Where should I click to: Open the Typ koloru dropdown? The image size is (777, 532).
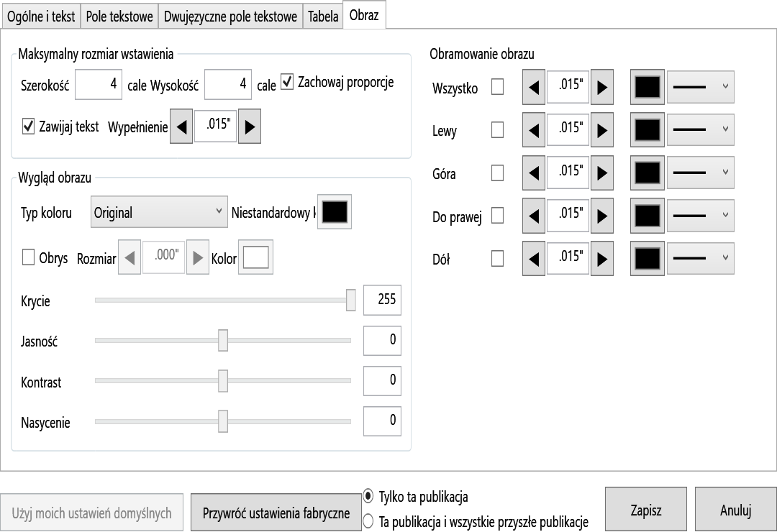pyautogui.click(x=159, y=212)
